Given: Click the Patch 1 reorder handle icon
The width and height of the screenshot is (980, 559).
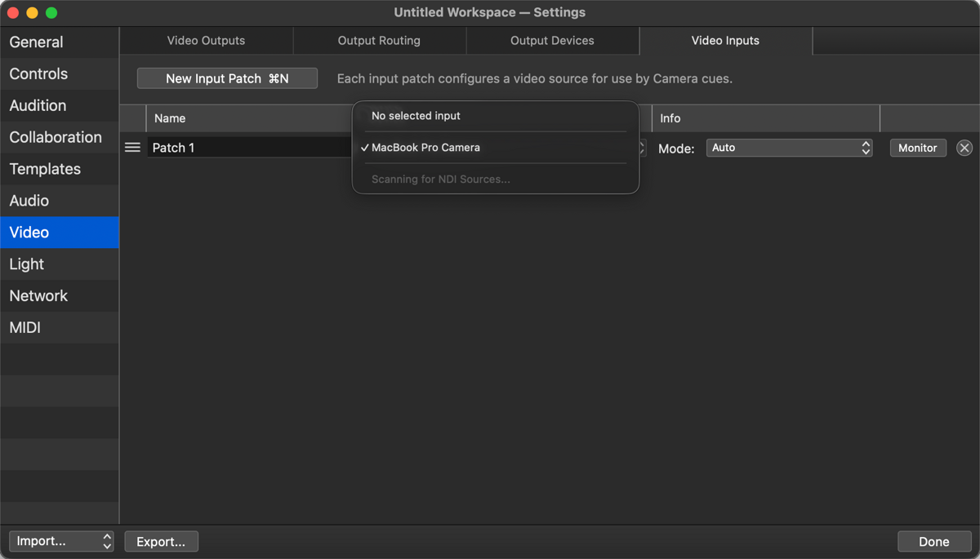Looking at the screenshot, I should [x=132, y=148].
